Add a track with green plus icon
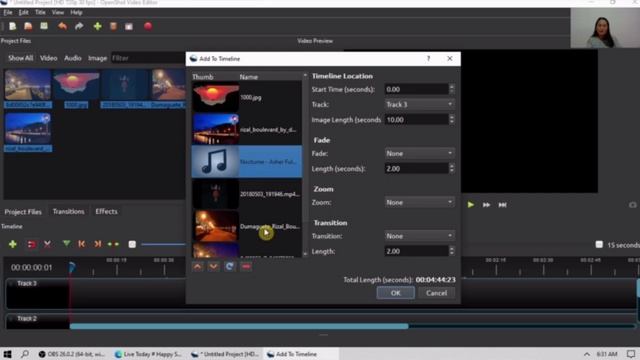Viewport: 640px width, 360px height. tap(13, 244)
